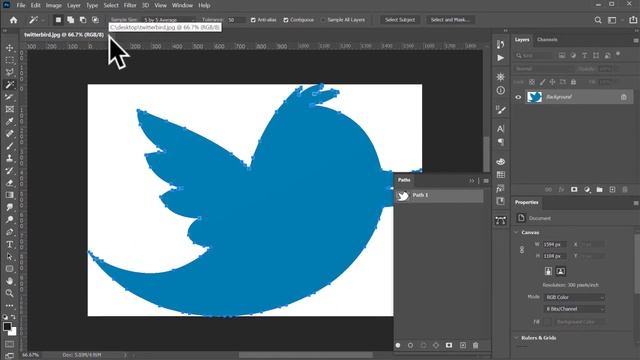Select the Hand tool
Screen dimensions: 640x360
[x=9, y=281]
